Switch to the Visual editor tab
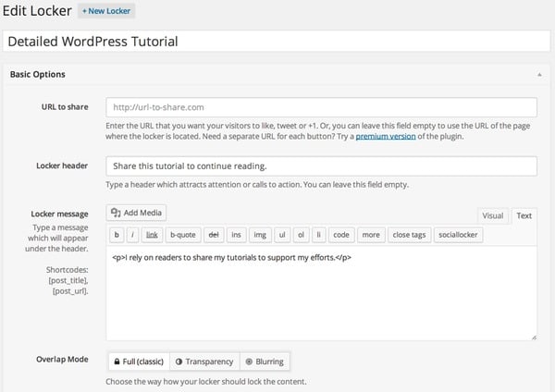 point(493,215)
